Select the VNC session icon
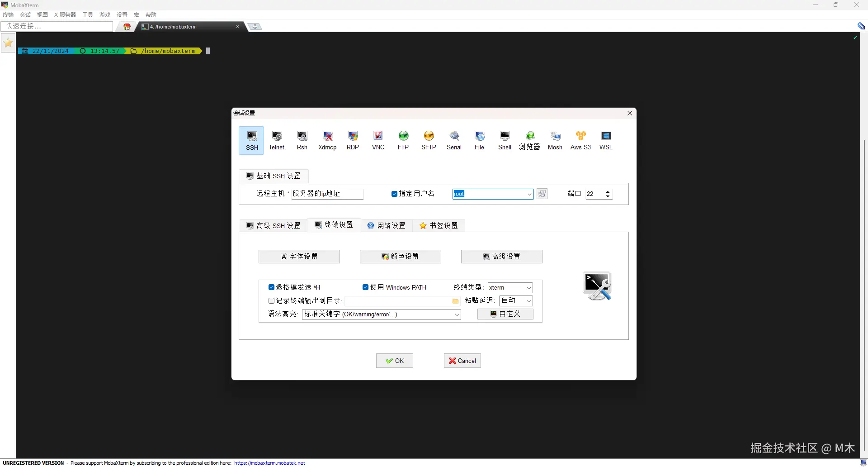 pos(378,140)
